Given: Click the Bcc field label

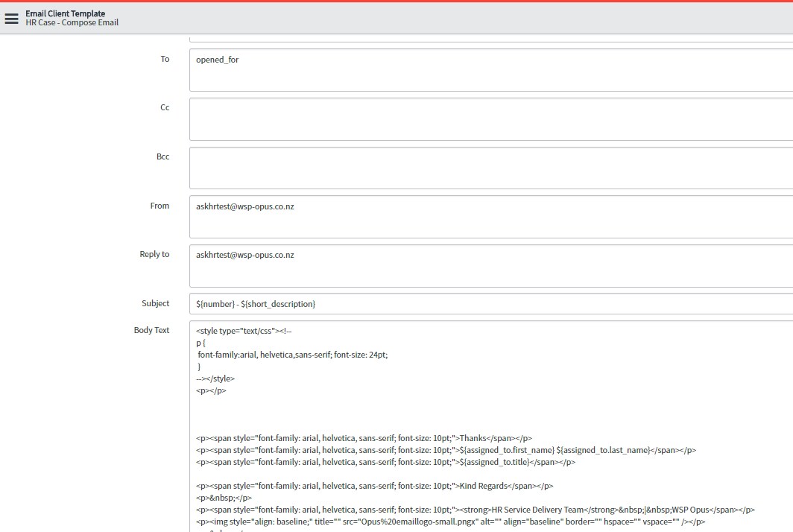Looking at the screenshot, I should (x=162, y=156).
